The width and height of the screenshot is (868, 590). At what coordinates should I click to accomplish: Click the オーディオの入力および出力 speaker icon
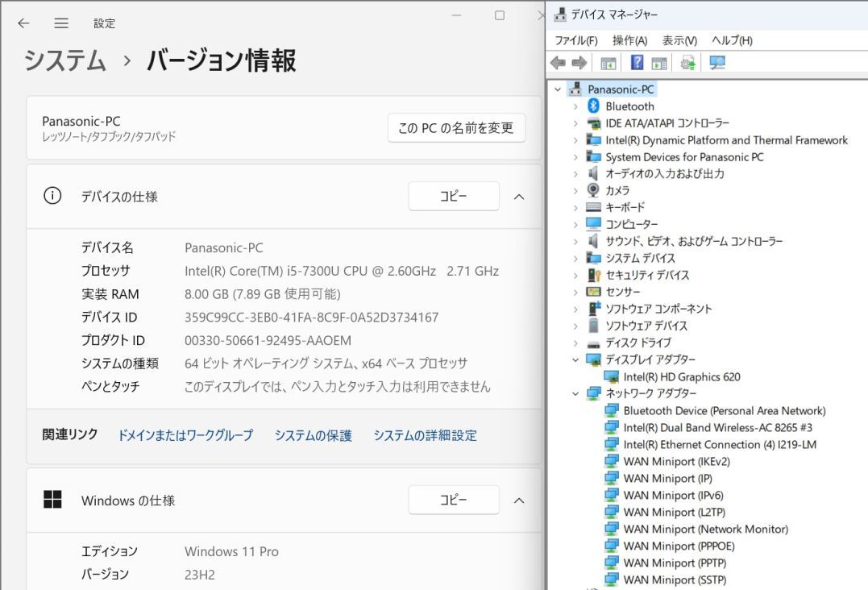[593, 173]
